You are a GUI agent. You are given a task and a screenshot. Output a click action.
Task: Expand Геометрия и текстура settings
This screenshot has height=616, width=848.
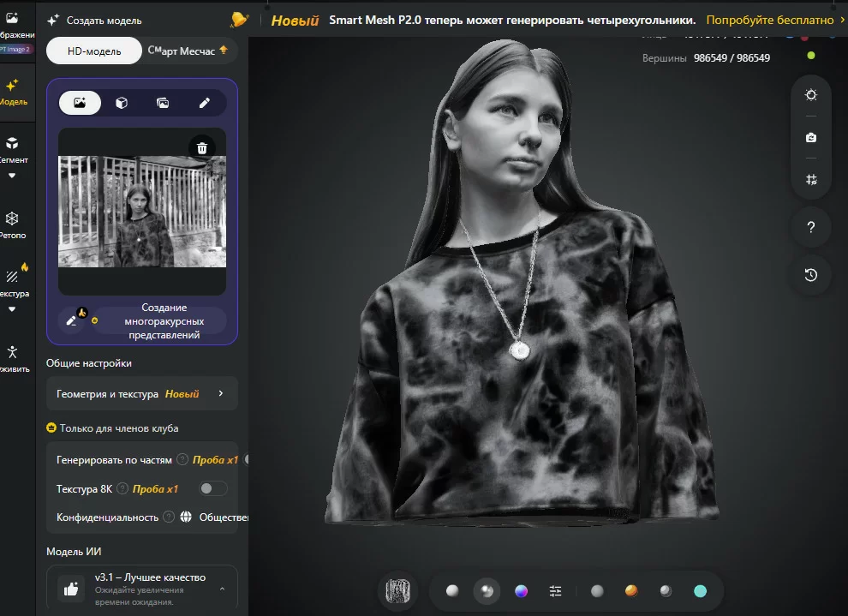coord(142,394)
